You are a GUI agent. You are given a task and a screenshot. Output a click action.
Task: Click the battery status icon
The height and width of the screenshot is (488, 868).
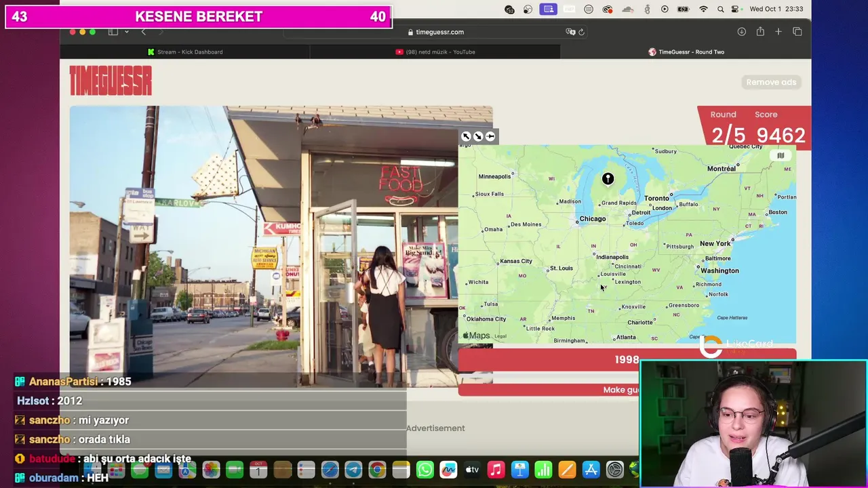coord(684,9)
